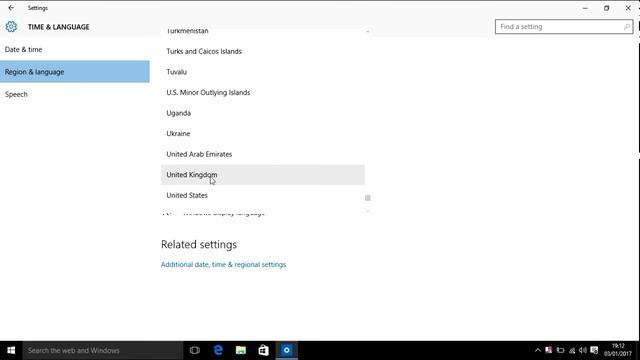640x360 pixels.
Task: Open the Store from the taskbar
Action: coord(264,350)
